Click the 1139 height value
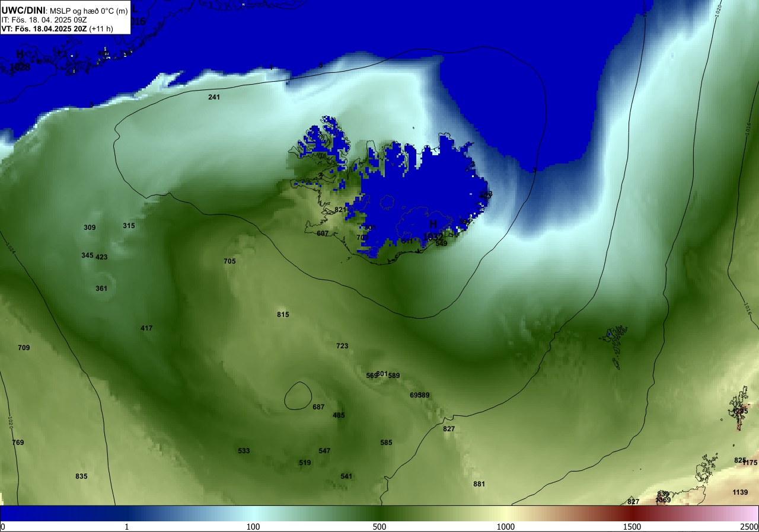Viewport: 759px width, 532px height. point(740,492)
